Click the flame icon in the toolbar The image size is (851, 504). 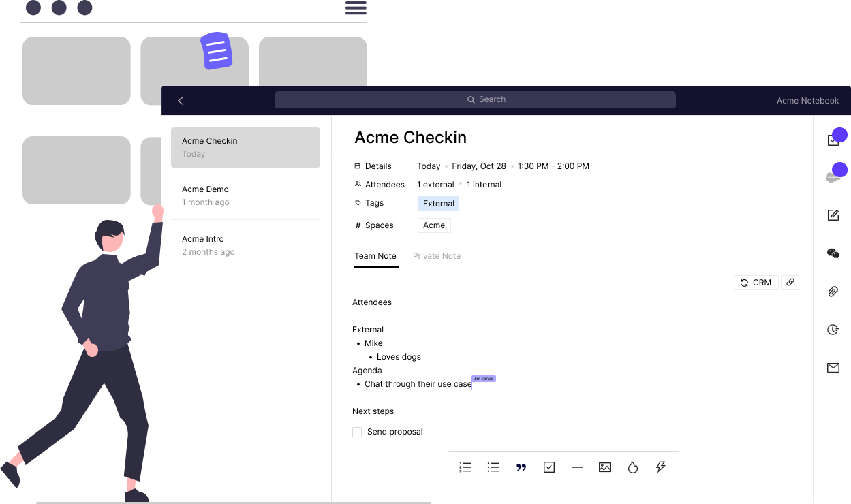click(x=633, y=467)
